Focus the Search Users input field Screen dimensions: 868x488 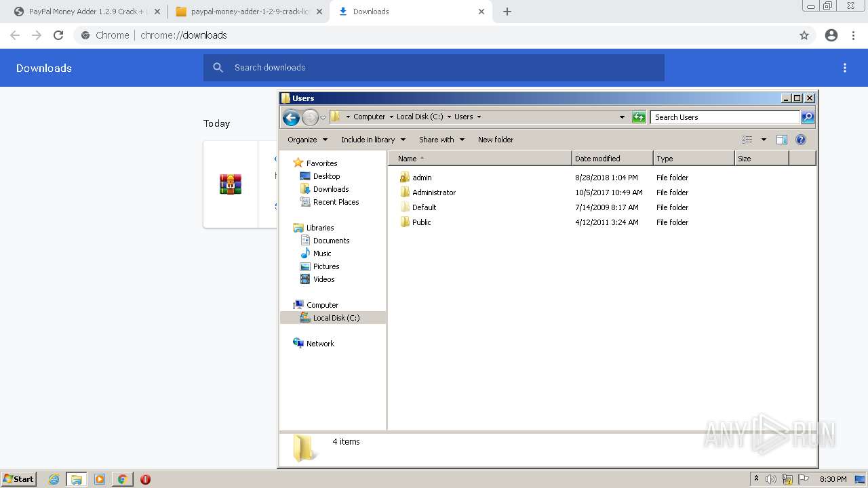pyautogui.click(x=725, y=117)
